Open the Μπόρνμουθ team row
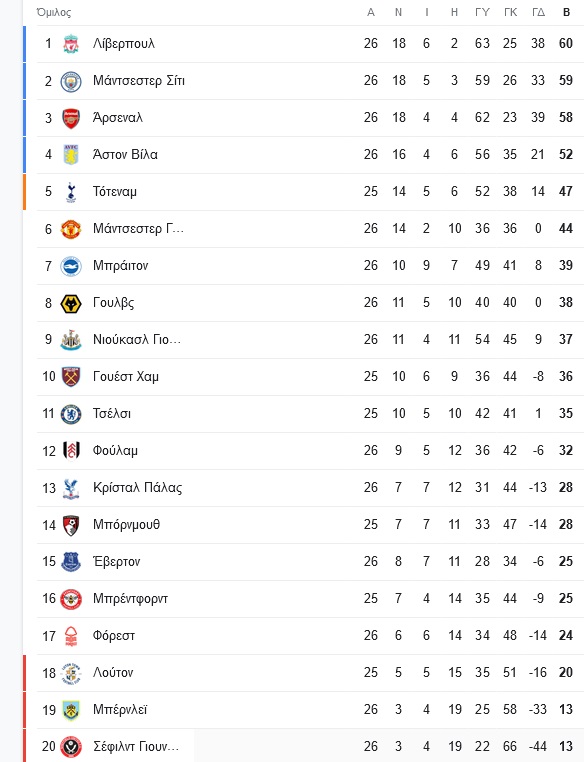Viewport: 584px width, 762px height. tap(310, 525)
